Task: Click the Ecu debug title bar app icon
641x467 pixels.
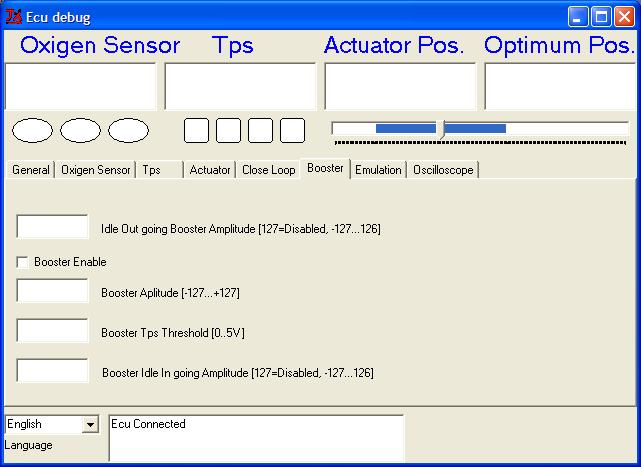Action: coord(14,16)
